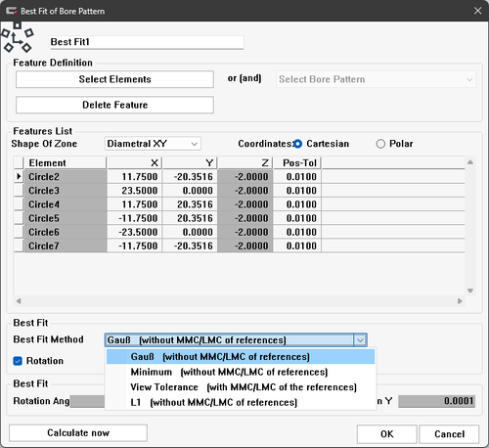Edit the Best Fit1 name field
The width and height of the screenshot is (489, 448).
tap(147, 42)
